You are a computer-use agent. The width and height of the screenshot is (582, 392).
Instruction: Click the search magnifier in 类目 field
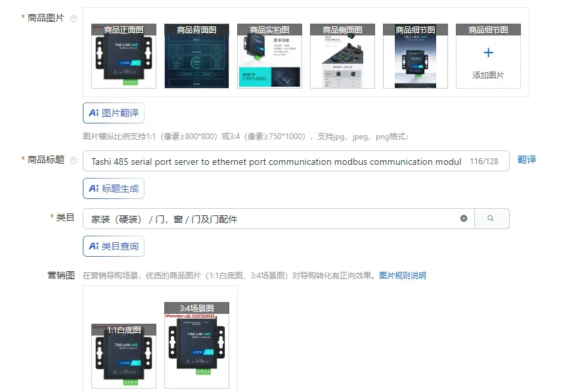(491, 219)
